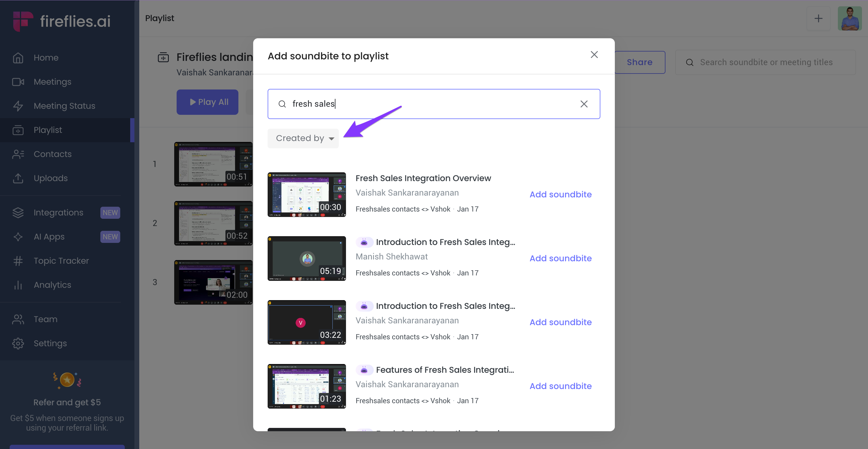Add soundbite for the 03:22 introduction clip
Image resolution: width=868 pixels, height=449 pixels.
tap(560, 322)
